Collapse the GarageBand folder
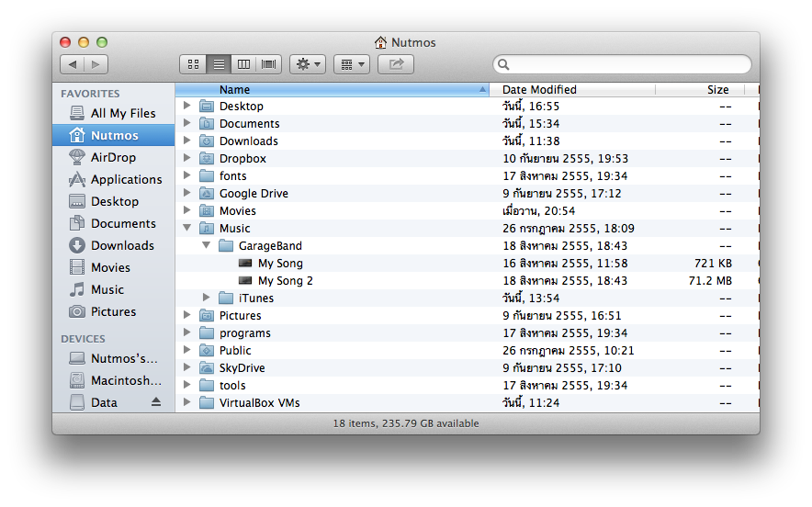This screenshot has width=812, height=507. coord(207,245)
